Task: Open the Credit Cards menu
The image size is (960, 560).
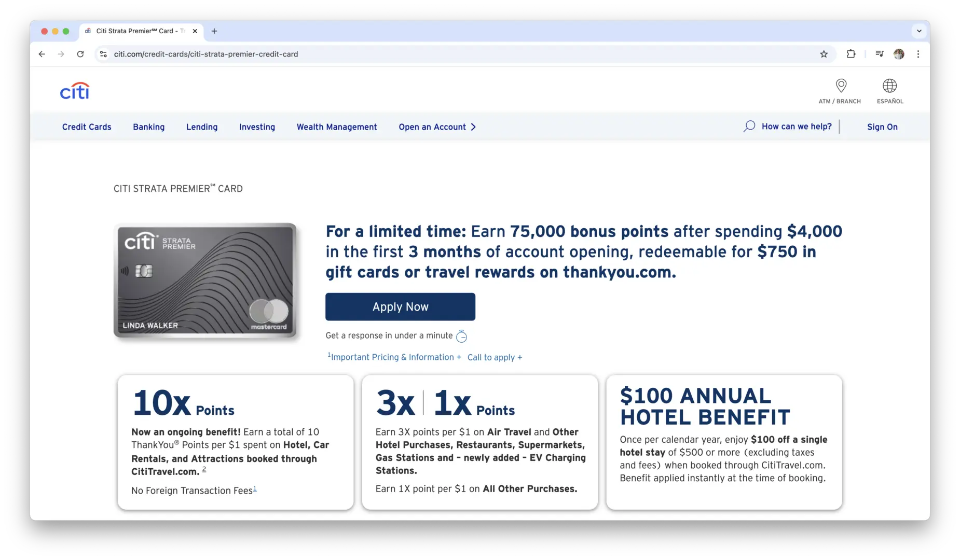Action: (87, 127)
